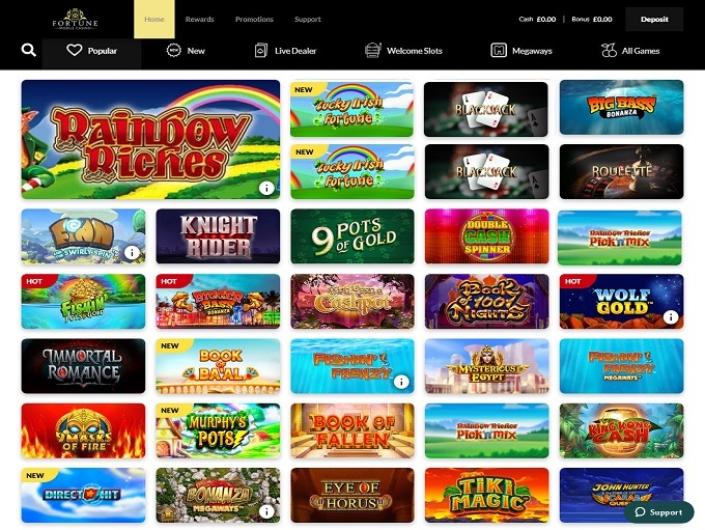Launch the Knight Rider game tile
The height and width of the screenshot is (530, 705).
point(218,236)
